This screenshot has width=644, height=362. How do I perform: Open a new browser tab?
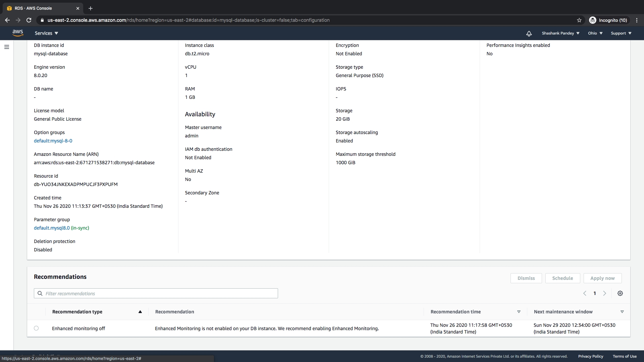click(x=91, y=8)
